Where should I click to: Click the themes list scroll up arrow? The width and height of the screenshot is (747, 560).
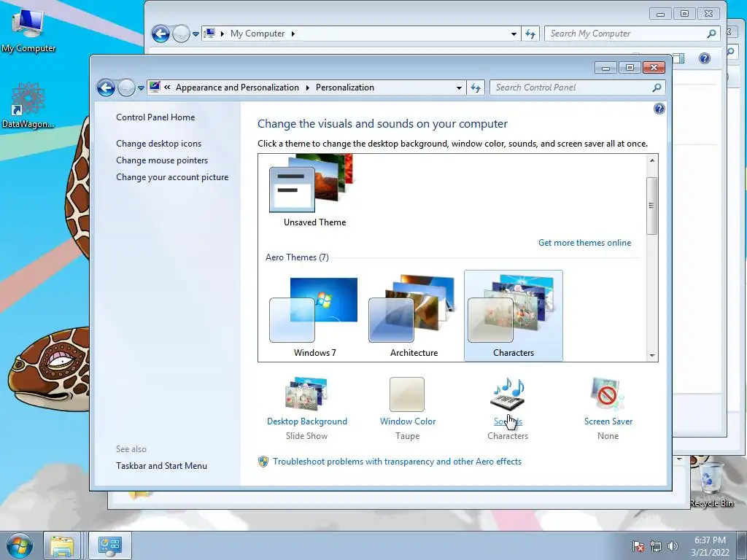(x=652, y=160)
